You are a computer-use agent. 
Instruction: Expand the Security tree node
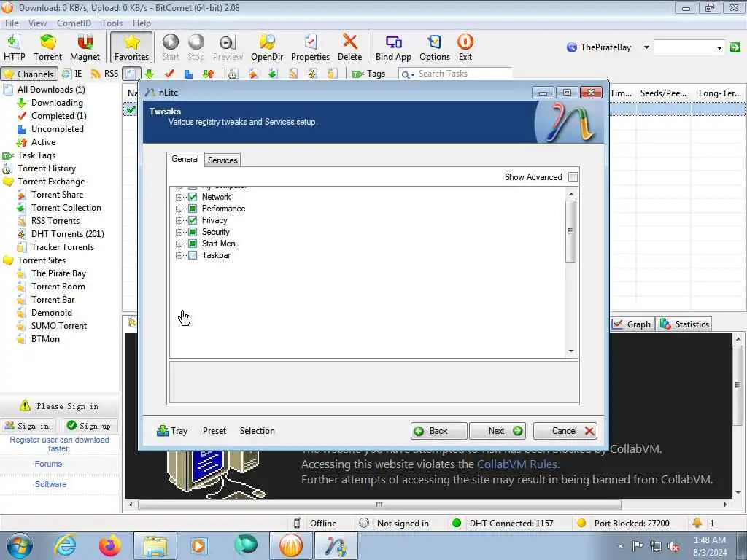pos(179,232)
